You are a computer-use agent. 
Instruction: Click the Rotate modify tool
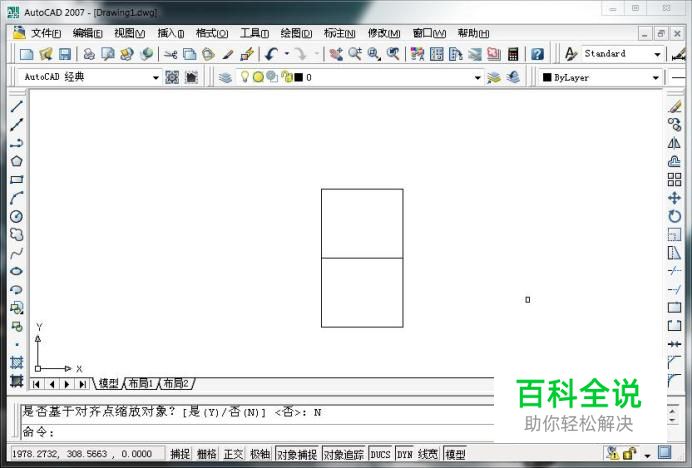(x=674, y=216)
